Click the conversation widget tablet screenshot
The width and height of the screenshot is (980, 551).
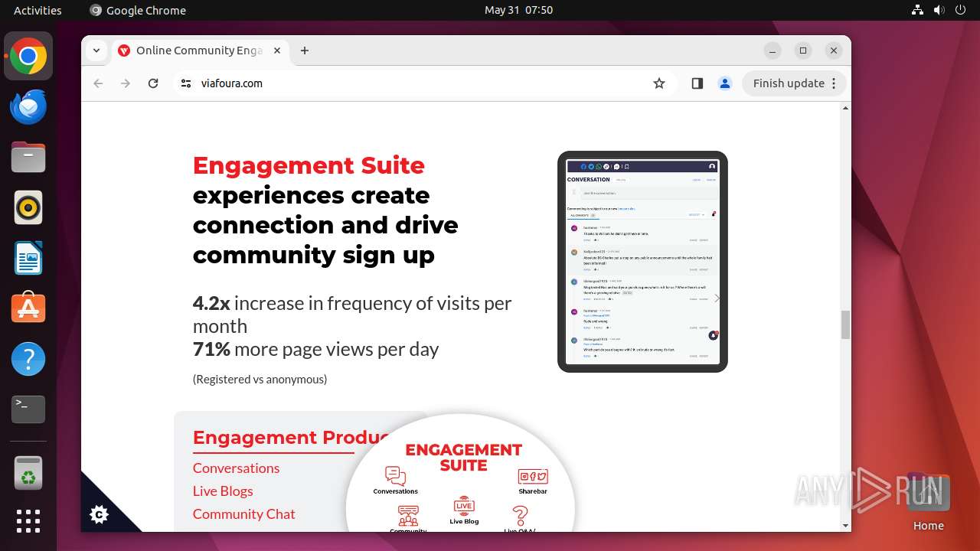(x=642, y=262)
